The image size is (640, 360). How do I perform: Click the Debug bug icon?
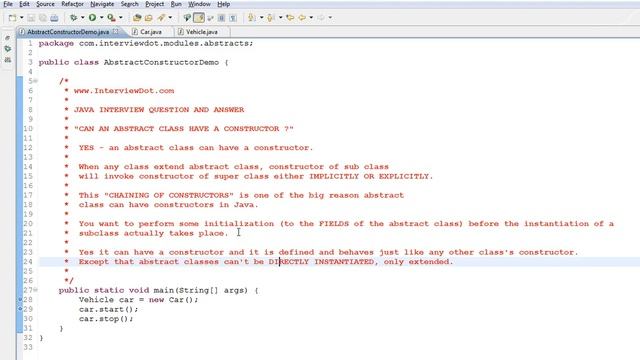point(73,18)
